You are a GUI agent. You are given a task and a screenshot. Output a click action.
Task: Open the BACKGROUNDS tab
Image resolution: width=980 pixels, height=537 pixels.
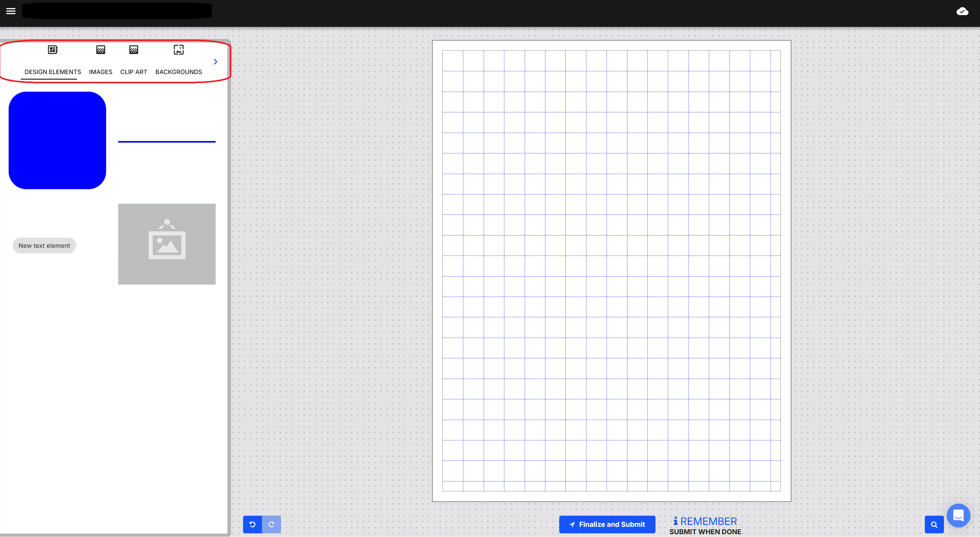point(178,72)
